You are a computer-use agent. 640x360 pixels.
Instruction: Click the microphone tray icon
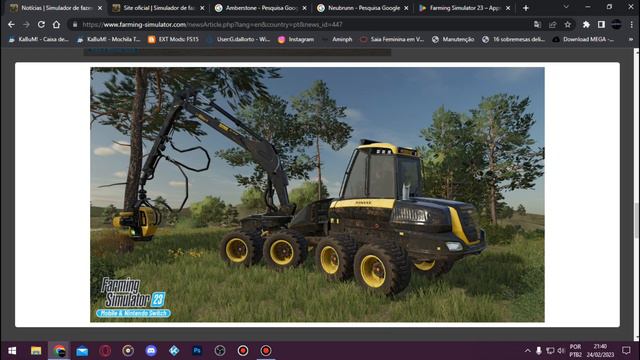(x=539, y=351)
